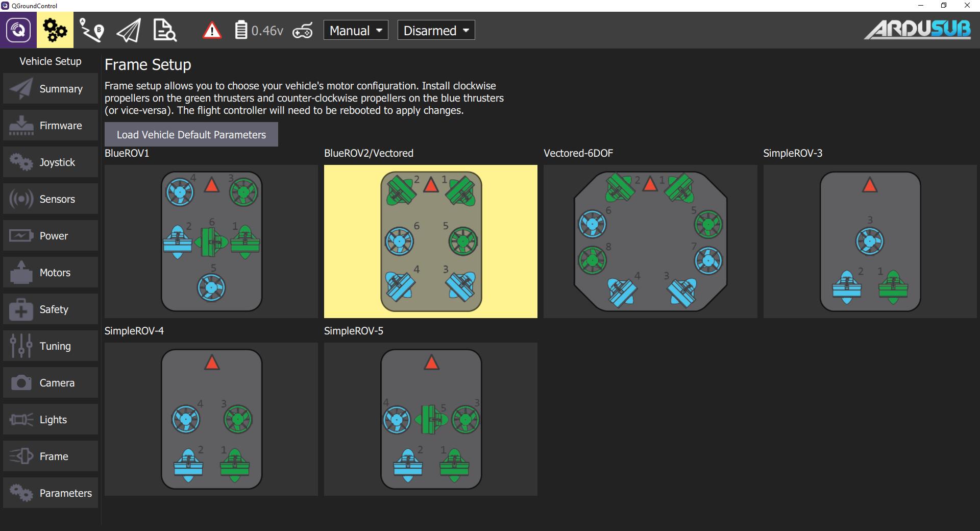Click the BlueROV1 frame label
This screenshot has width=980, height=531.
pyautogui.click(x=127, y=153)
